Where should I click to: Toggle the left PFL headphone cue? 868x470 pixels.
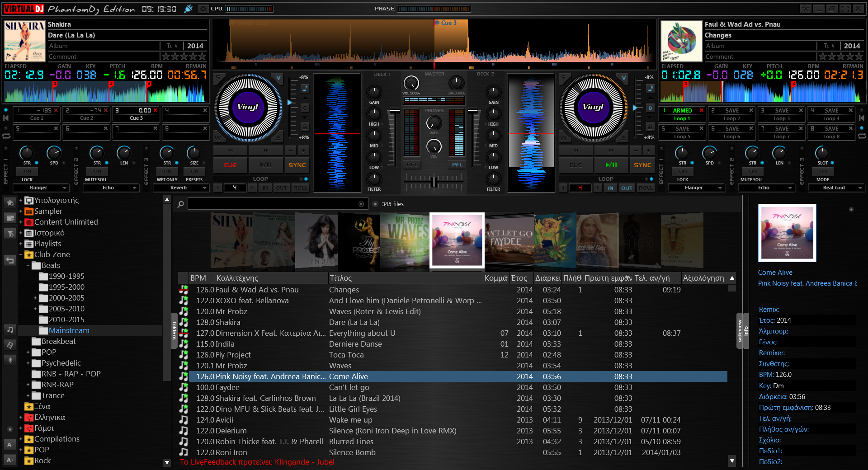412,165
